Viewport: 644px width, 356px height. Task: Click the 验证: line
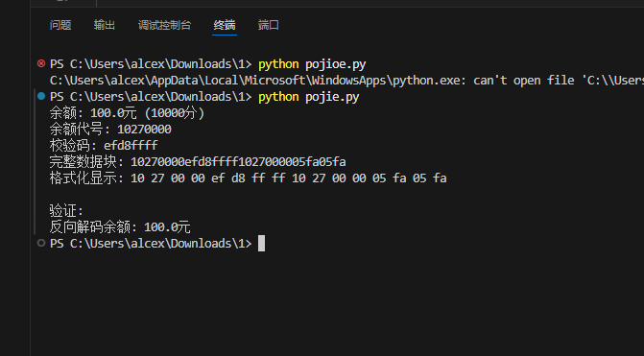(66, 211)
